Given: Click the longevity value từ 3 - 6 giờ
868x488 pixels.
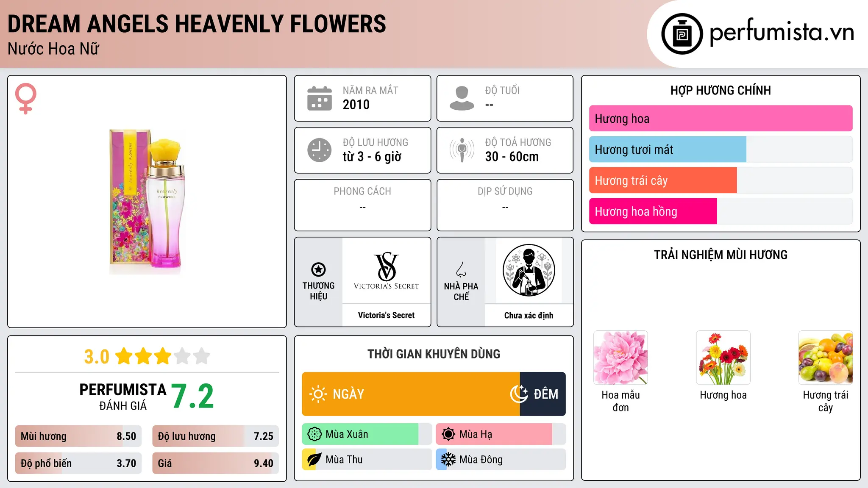Looking at the screenshot, I should tap(372, 157).
